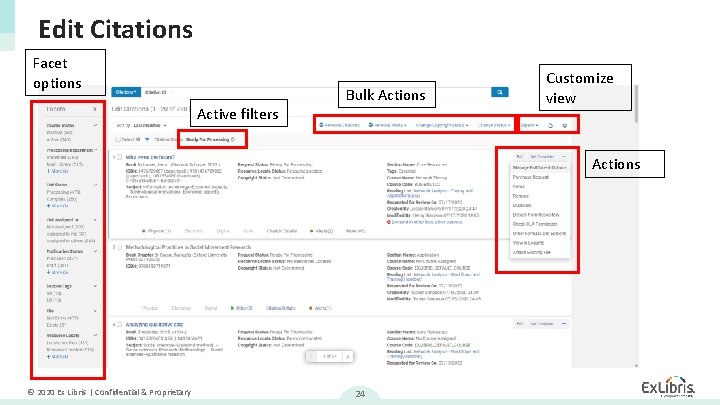
Task: Open second citation's Citation Details tab
Action: (x=281, y=308)
